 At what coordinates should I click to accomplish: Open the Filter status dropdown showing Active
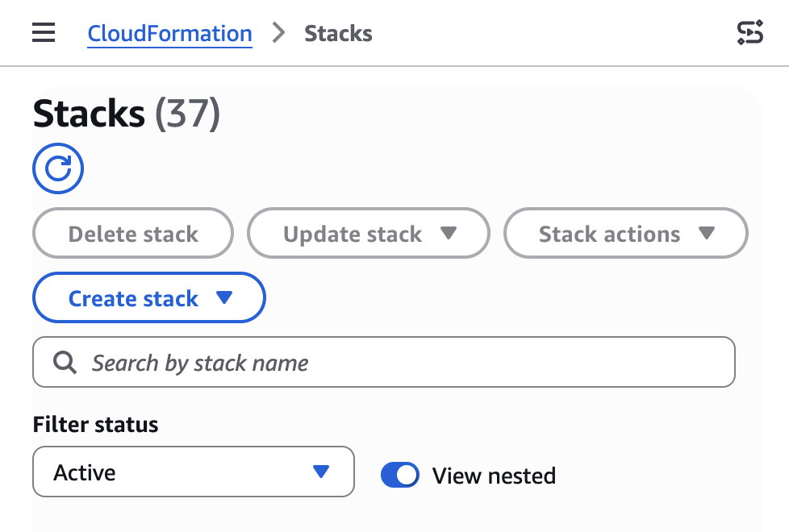193,472
